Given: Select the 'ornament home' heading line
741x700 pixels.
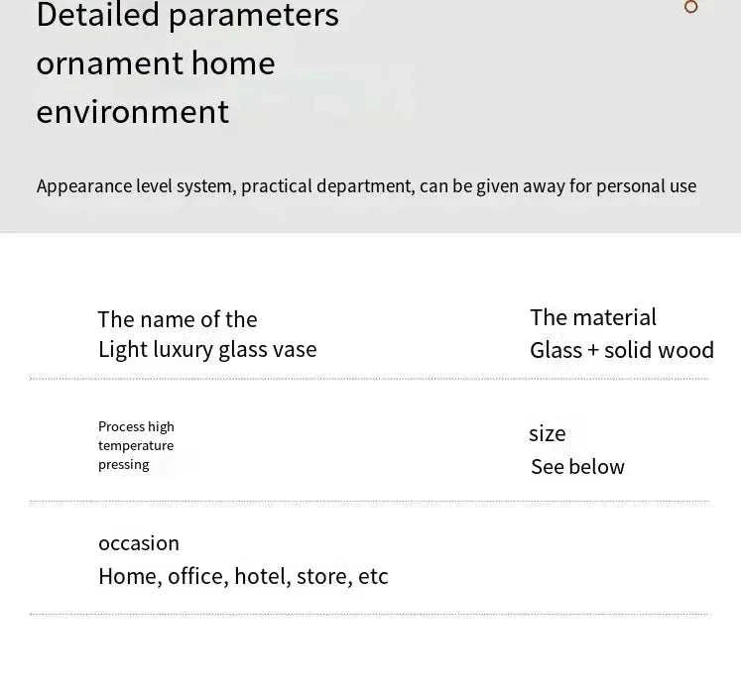Looking at the screenshot, I should [x=156, y=63].
